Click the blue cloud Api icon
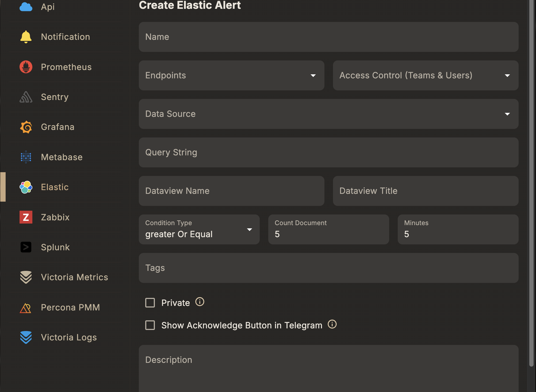 (x=26, y=6)
